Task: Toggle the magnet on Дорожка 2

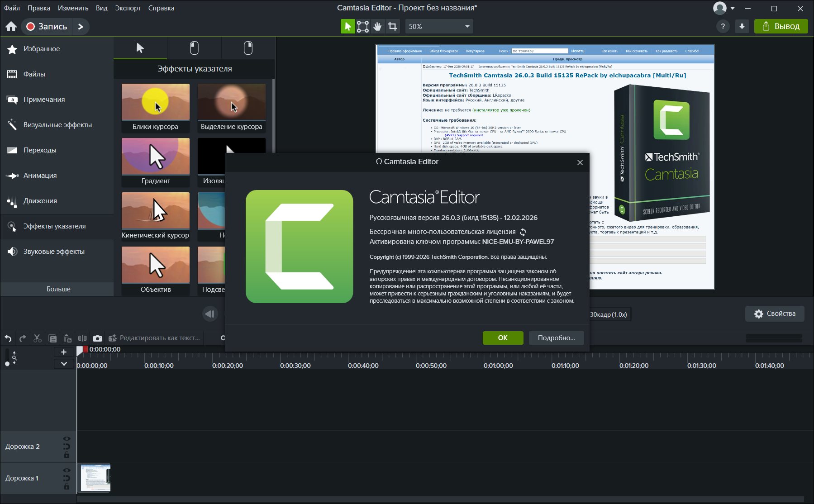Action: [67, 447]
